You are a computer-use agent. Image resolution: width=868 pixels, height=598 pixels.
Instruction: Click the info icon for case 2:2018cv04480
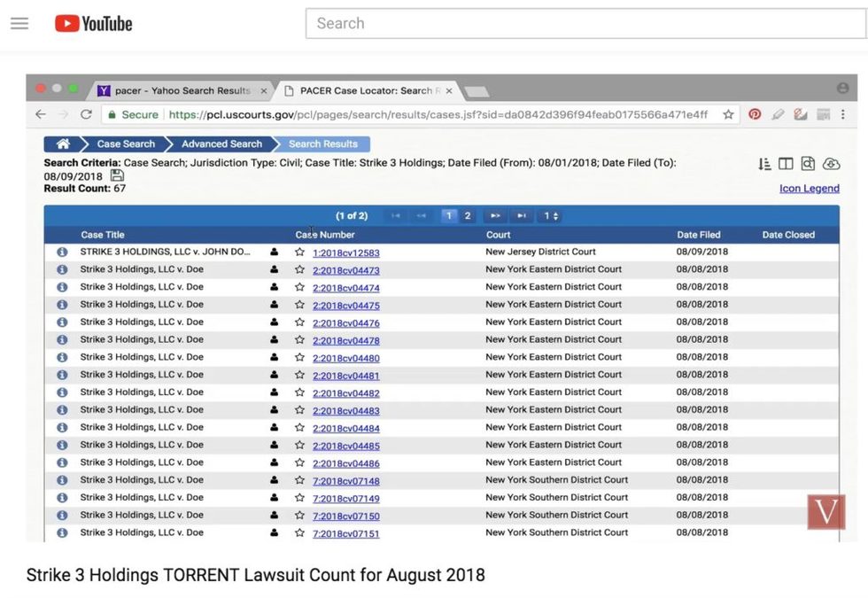click(x=63, y=358)
